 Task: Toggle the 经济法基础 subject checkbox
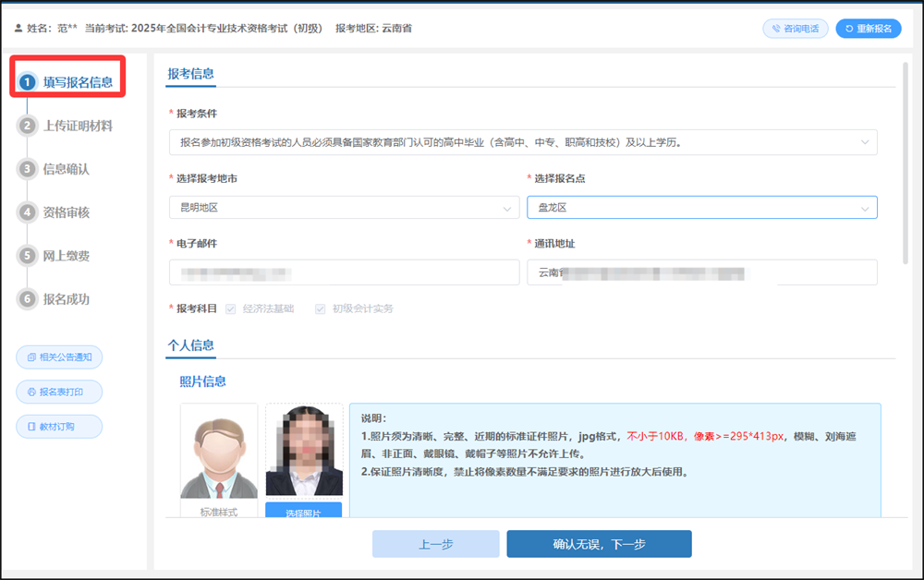tap(230, 309)
